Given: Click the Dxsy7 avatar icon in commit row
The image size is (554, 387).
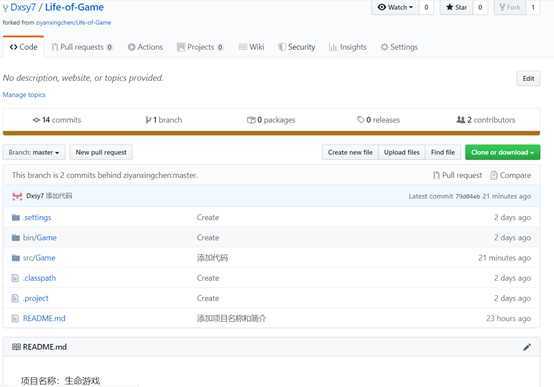Looking at the screenshot, I should 17,196.
